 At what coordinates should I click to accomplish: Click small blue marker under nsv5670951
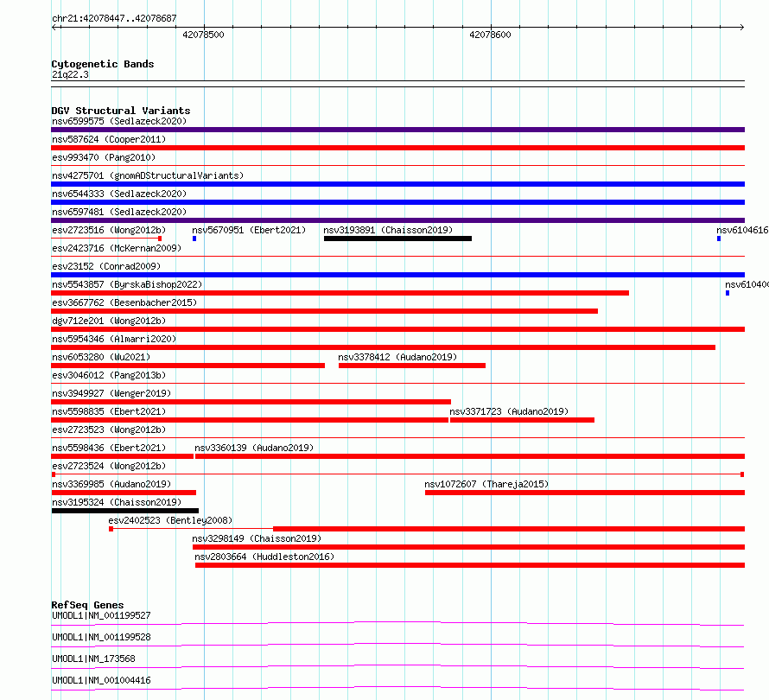194,239
